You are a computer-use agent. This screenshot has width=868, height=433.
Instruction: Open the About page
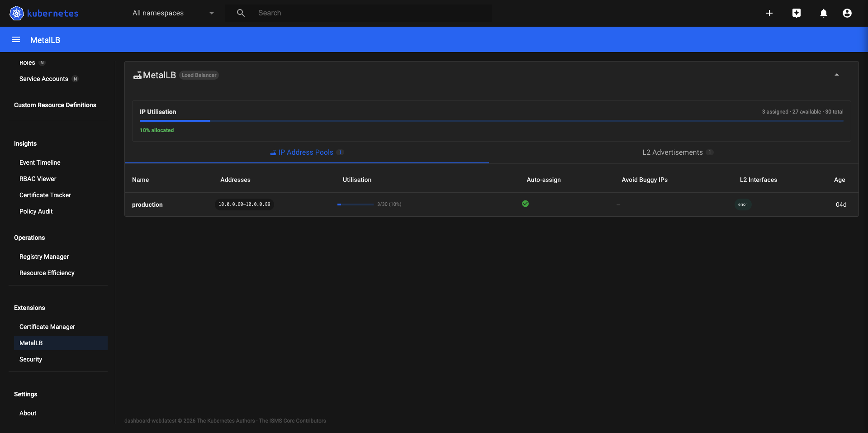(28, 413)
